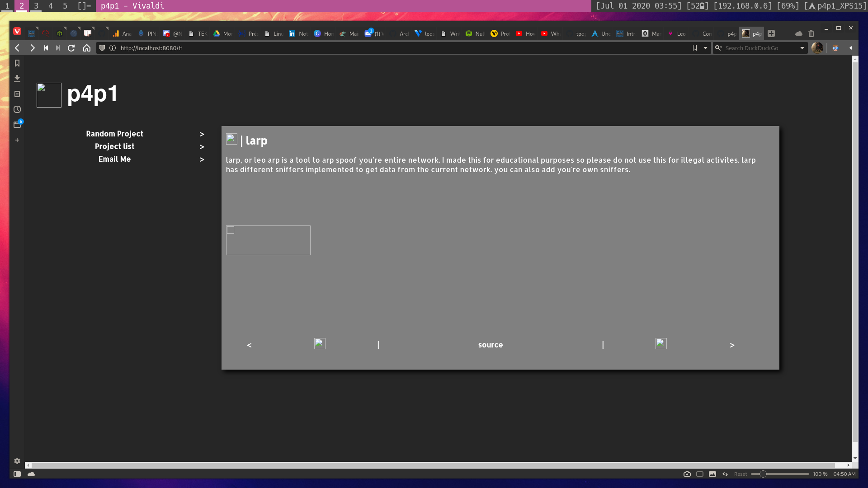Click the Project list menu link

click(x=114, y=146)
